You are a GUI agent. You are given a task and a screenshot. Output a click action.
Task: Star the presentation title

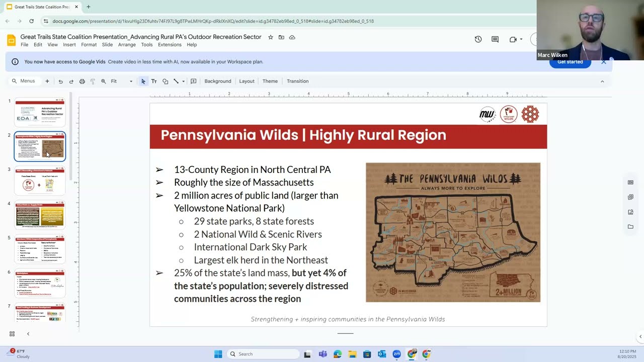coord(271,37)
